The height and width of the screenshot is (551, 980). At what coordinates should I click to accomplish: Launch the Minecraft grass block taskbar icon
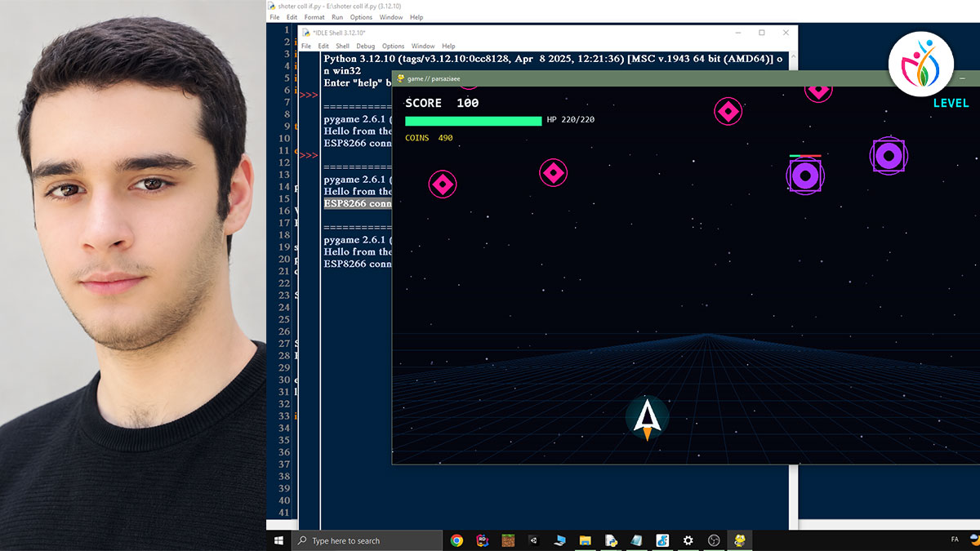click(508, 540)
